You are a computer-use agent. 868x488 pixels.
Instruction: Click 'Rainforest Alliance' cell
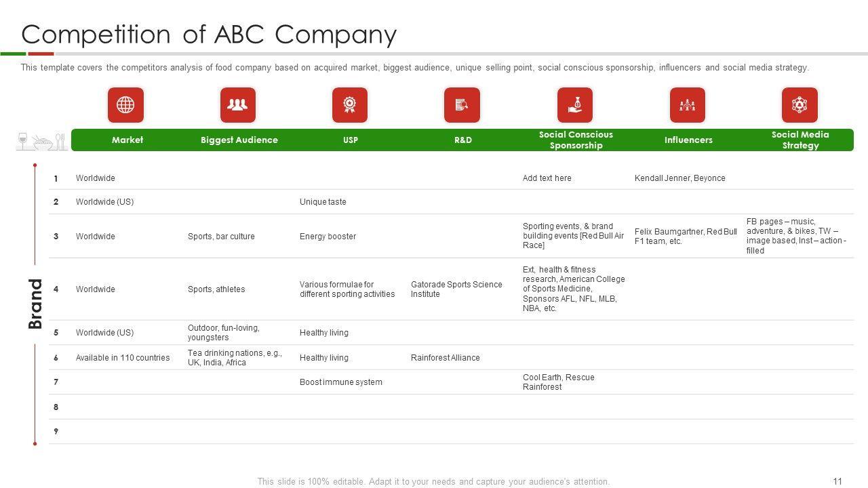point(445,358)
